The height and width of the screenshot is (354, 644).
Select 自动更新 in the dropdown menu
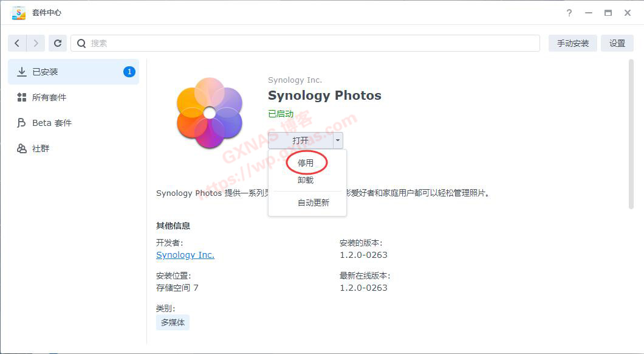pyautogui.click(x=313, y=203)
